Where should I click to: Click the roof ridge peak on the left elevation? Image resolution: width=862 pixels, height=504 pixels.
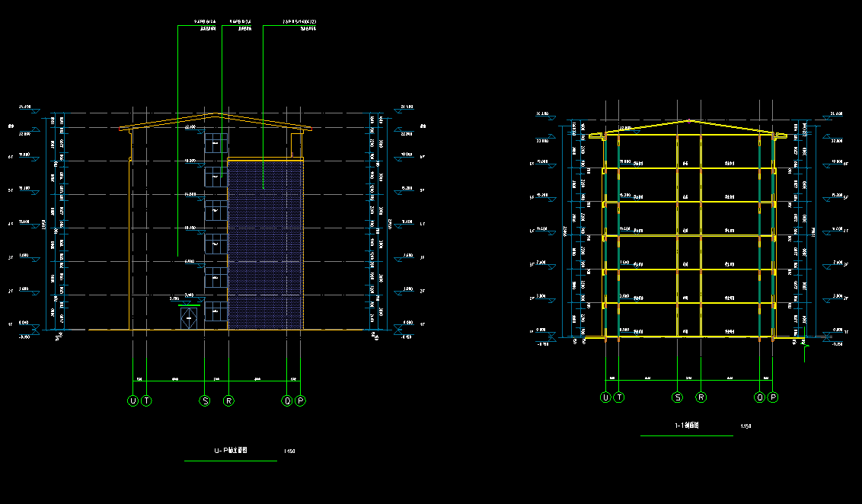point(221,114)
